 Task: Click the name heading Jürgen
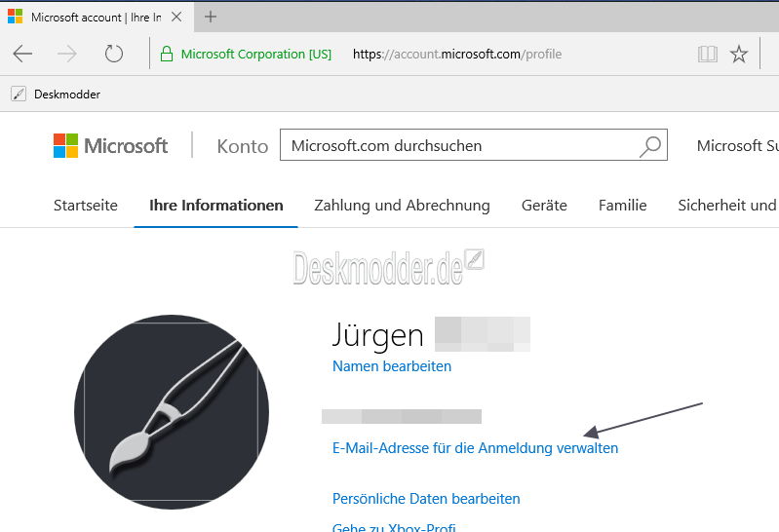pyautogui.click(x=377, y=335)
